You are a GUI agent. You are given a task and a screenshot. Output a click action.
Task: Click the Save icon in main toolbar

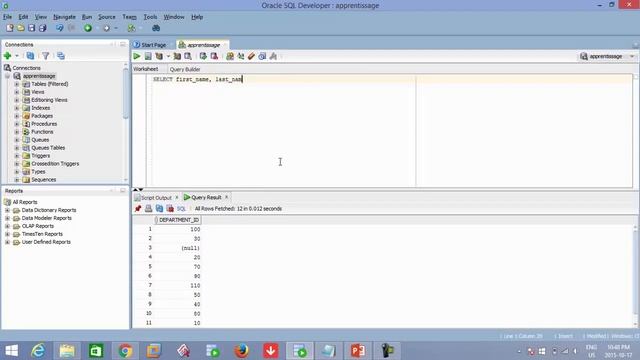(31, 28)
